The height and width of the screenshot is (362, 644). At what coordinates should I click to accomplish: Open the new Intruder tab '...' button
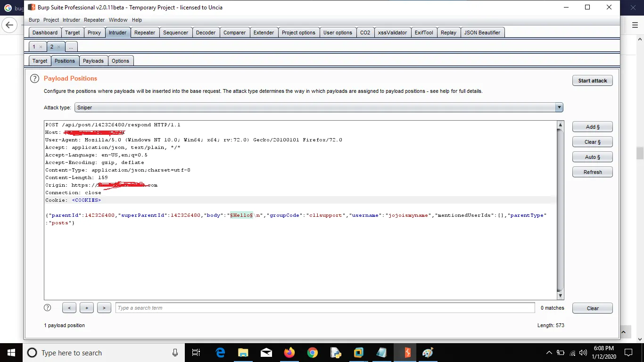(x=71, y=47)
